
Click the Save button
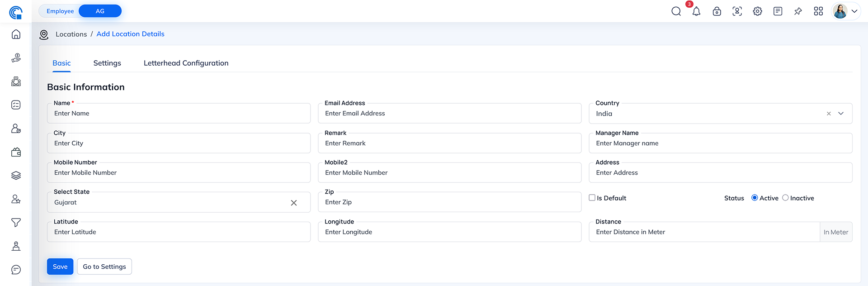pos(60,267)
